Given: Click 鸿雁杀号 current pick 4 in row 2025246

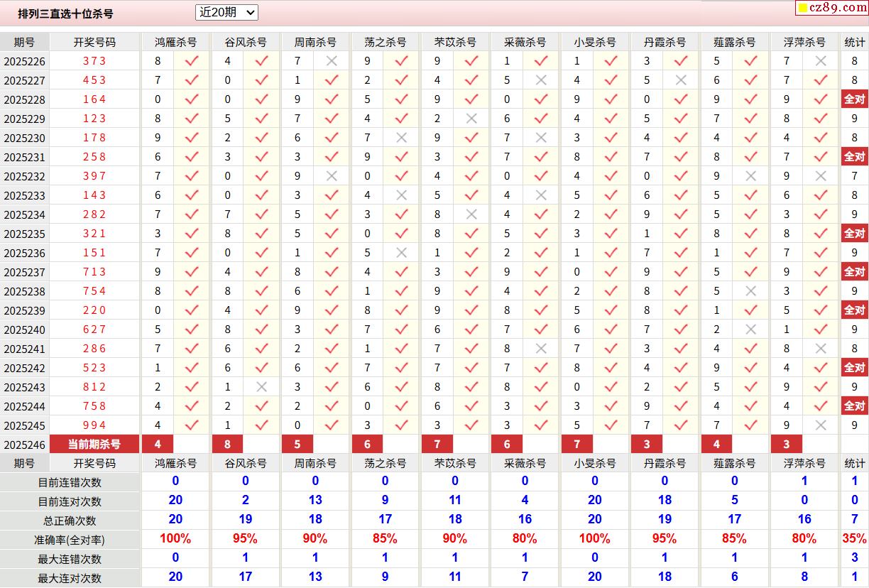Looking at the screenshot, I should [158, 445].
